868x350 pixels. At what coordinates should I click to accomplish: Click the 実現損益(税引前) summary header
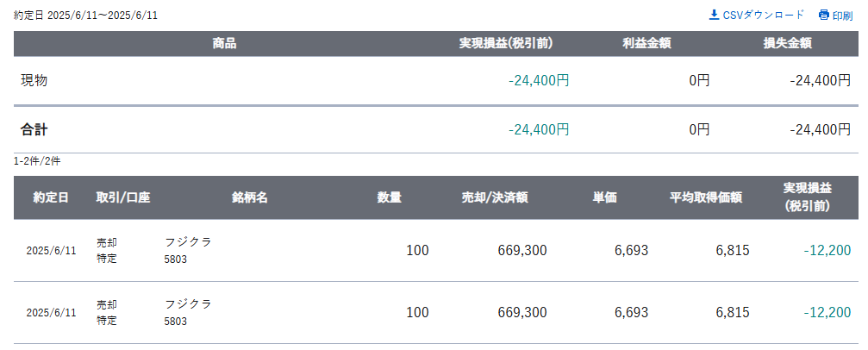[x=506, y=44]
